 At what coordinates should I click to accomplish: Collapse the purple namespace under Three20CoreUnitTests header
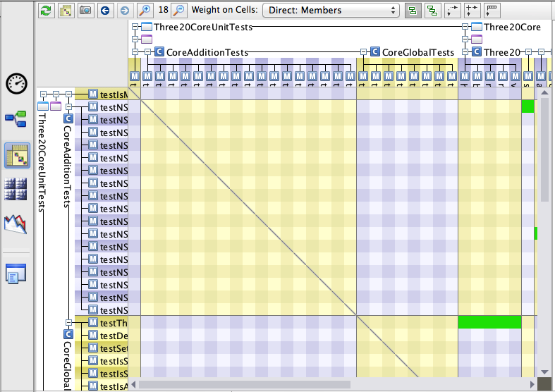[135, 39]
